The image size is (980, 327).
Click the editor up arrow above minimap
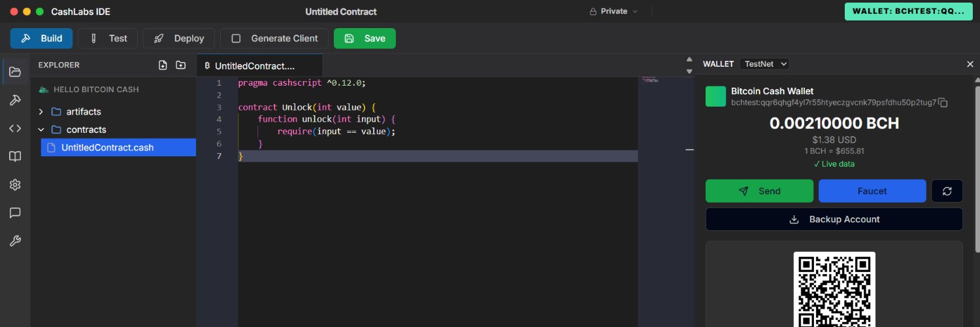click(689, 60)
